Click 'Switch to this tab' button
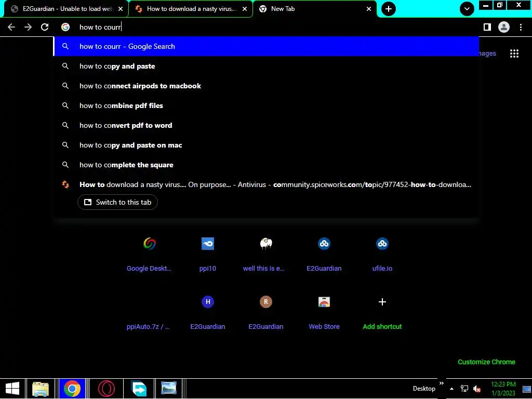The width and height of the screenshot is (532, 399). tap(117, 202)
